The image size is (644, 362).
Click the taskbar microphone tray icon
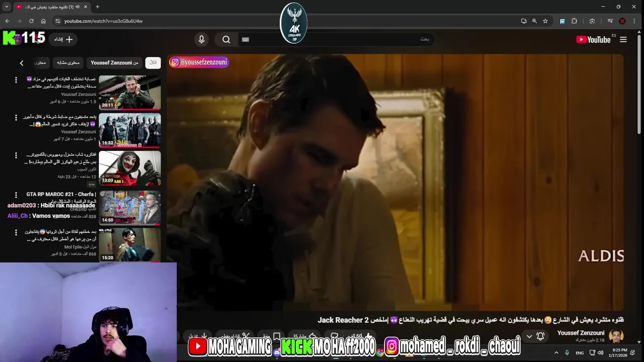(x=567, y=353)
